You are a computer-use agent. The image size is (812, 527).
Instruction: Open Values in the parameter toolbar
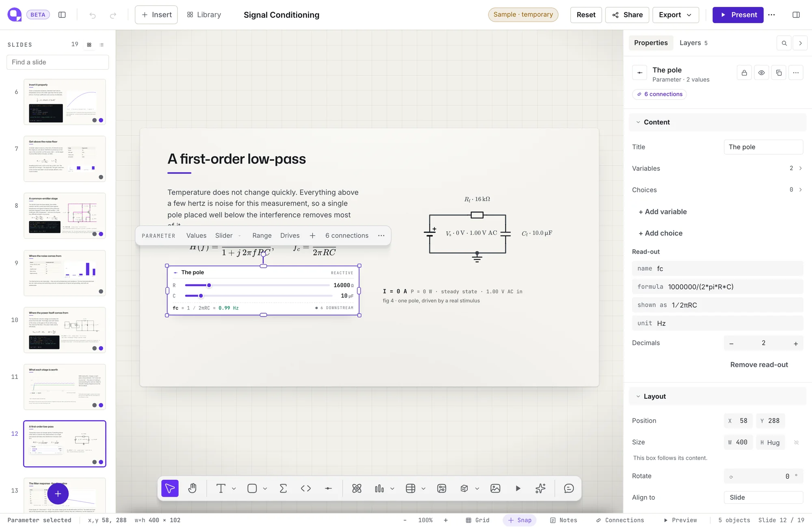[197, 236]
